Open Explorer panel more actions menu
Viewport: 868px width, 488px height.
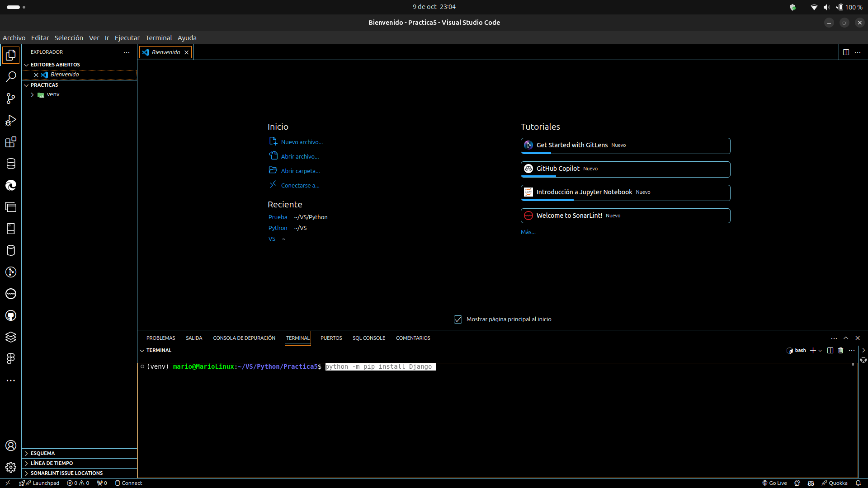[127, 52]
